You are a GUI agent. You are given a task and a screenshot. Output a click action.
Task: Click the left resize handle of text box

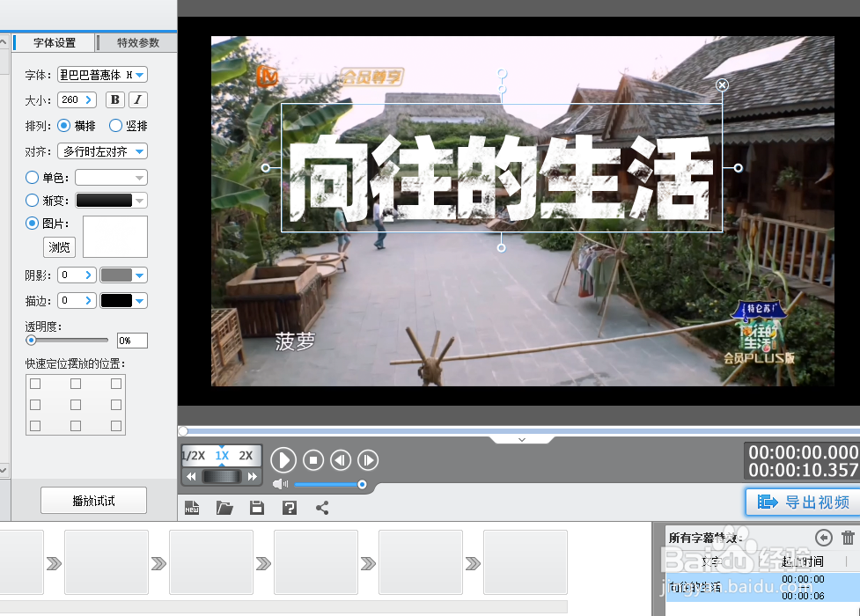tap(266, 168)
